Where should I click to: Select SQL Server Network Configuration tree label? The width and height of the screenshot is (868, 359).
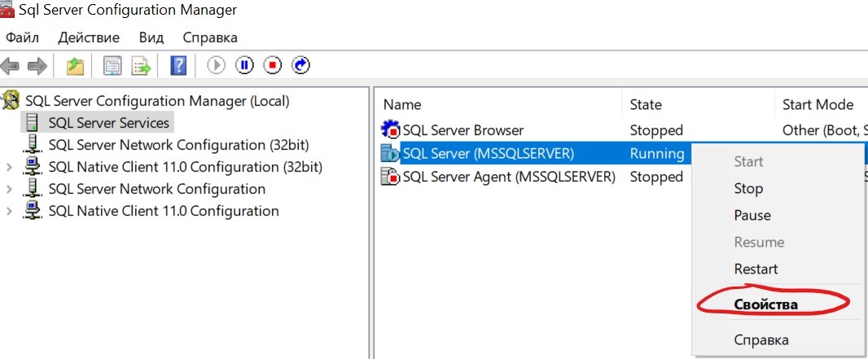[156, 189]
